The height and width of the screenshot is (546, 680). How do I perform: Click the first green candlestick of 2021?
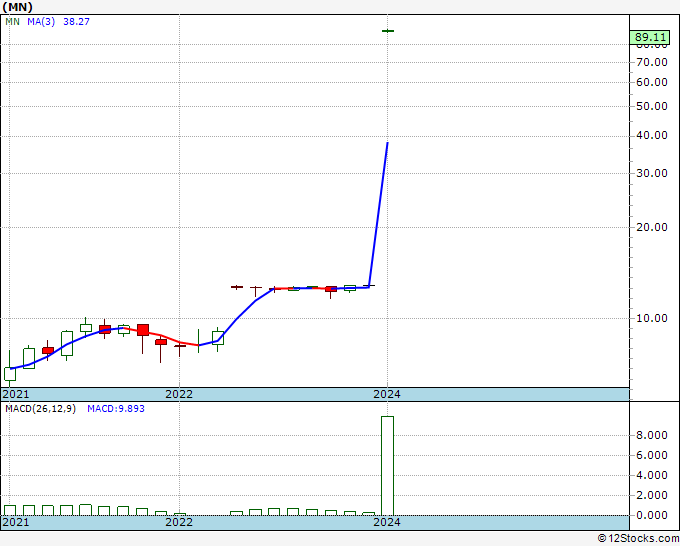[10, 374]
